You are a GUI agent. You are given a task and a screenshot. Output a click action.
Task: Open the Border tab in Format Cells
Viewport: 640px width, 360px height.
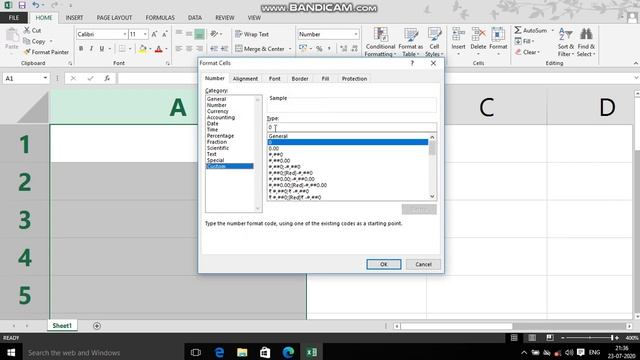coord(300,78)
